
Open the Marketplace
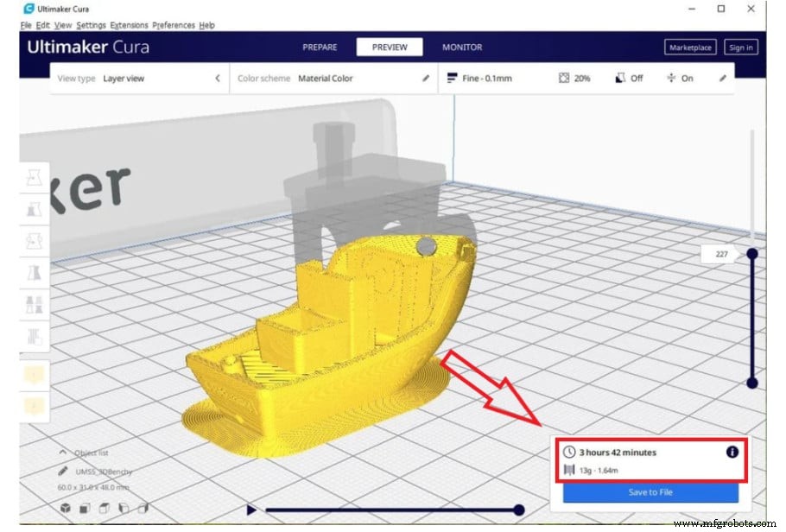[x=689, y=47]
